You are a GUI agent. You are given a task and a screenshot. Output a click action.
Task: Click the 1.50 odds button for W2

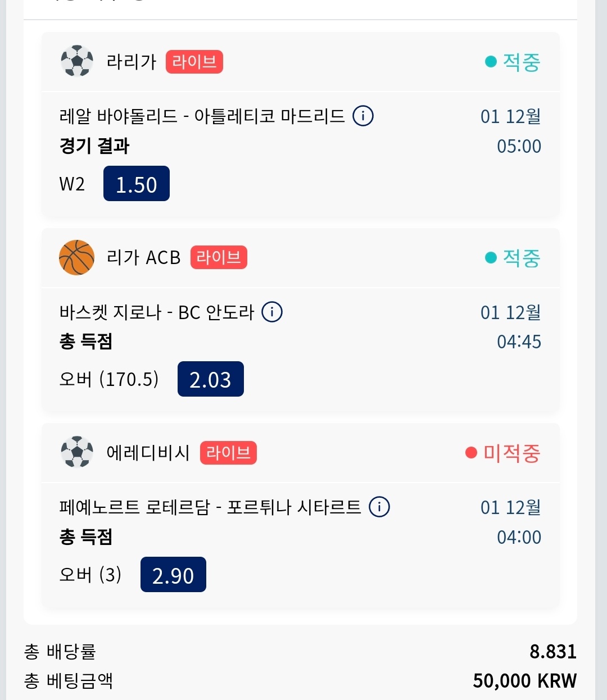pyautogui.click(x=137, y=184)
